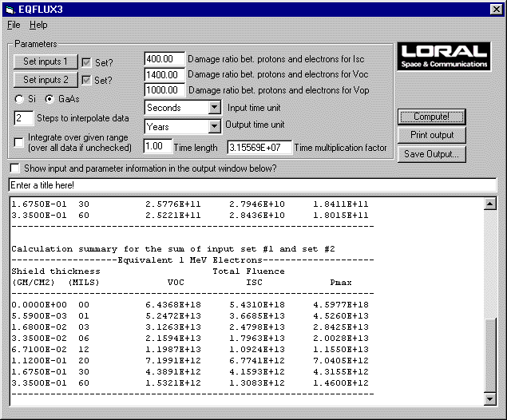Close the EQFLUX3 window
This screenshot has height=420, width=507.
pyautogui.click(x=495, y=9)
